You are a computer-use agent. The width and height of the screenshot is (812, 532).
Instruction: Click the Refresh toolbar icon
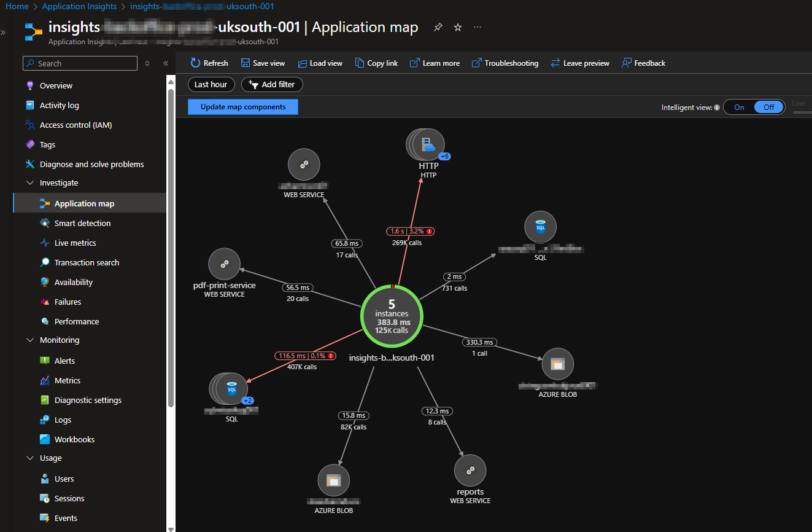pyautogui.click(x=195, y=63)
